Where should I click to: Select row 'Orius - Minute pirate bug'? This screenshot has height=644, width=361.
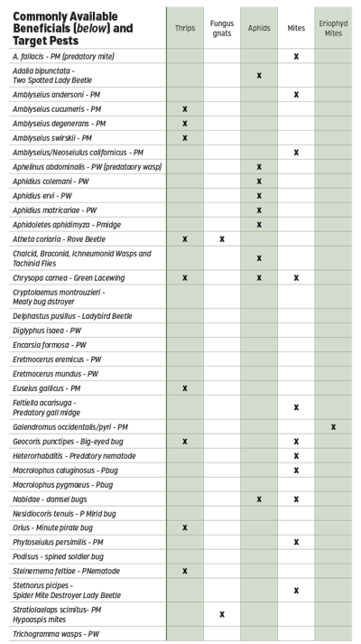coord(180,527)
